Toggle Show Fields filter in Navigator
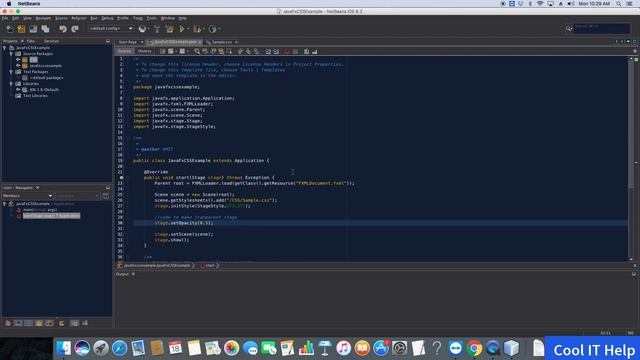The height and width of the screenshot is (360, 640). tap(18, 323)
